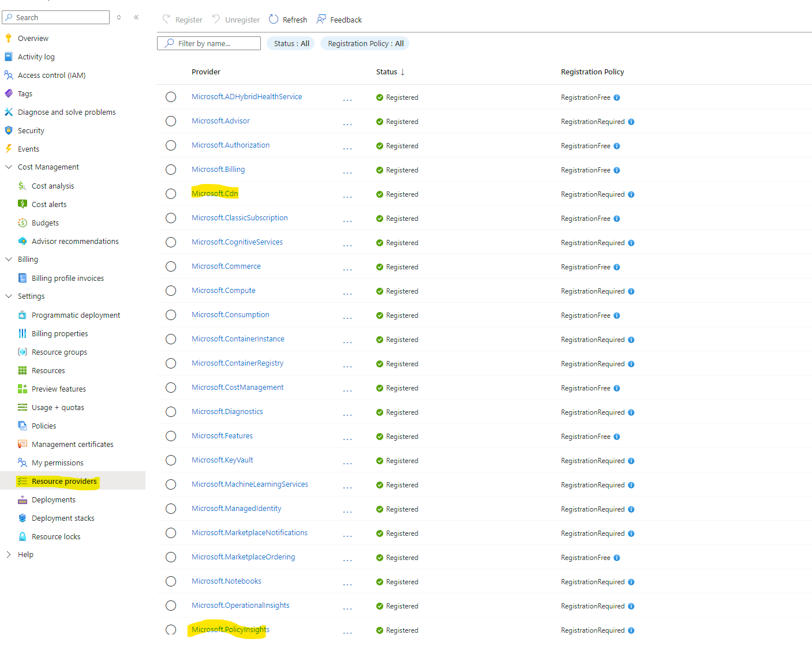This screenshot has height=654, width=812.
Task: Select Microsoft.KeyVault radio button
Action: tap(171, 460)
